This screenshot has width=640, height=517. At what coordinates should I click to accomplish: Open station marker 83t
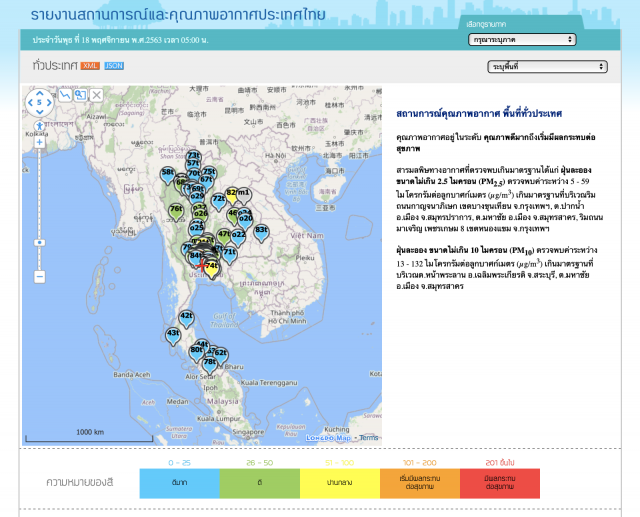(261, 233)
